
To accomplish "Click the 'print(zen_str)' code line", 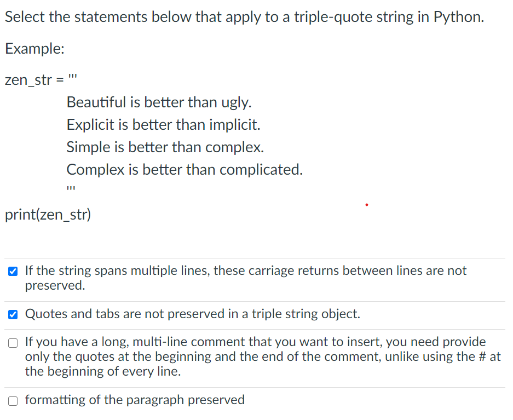I will [x=48, y=215].
